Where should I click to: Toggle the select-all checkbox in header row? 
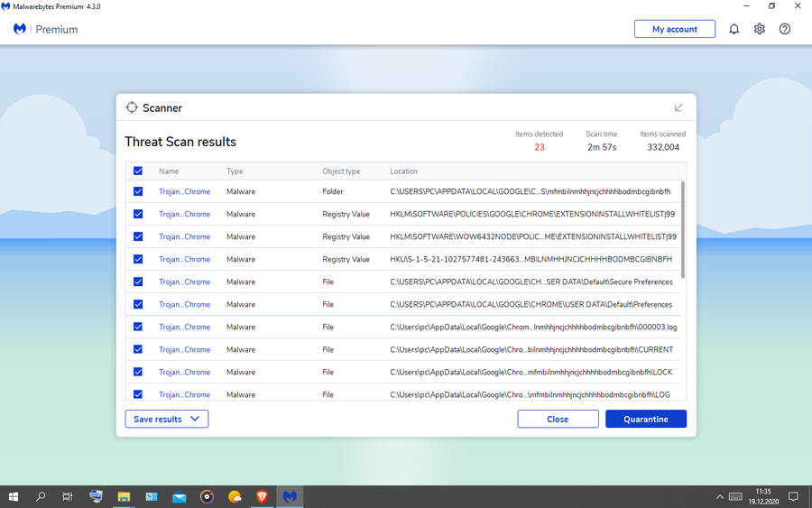pyautogui.click(x=138, y=171)
